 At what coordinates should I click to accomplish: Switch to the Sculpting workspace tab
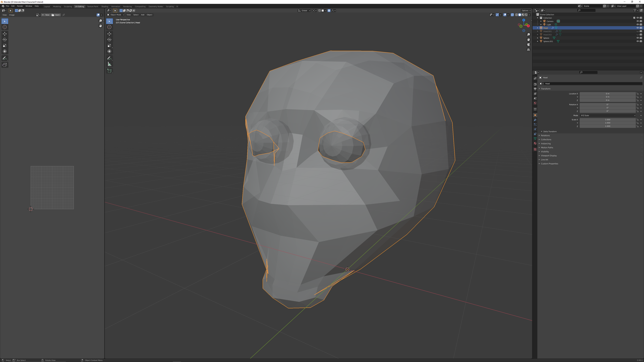click(x=68, y=7)
